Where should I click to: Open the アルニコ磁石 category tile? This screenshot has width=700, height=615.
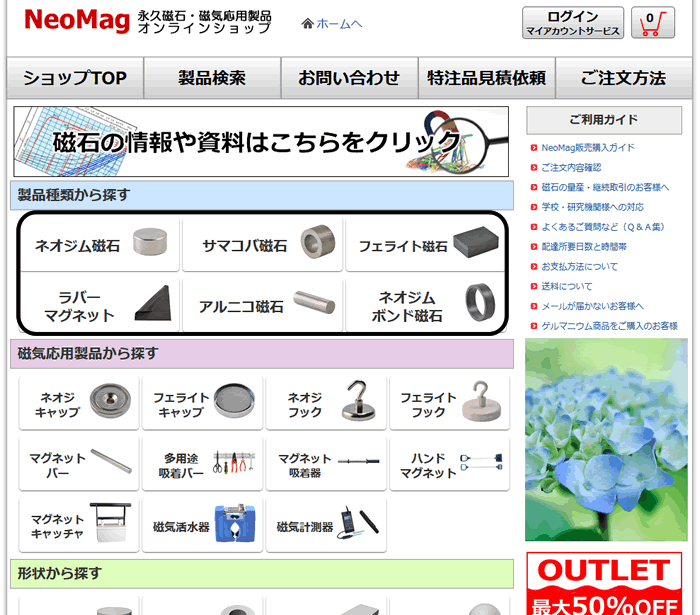click(x=262, y=305)
